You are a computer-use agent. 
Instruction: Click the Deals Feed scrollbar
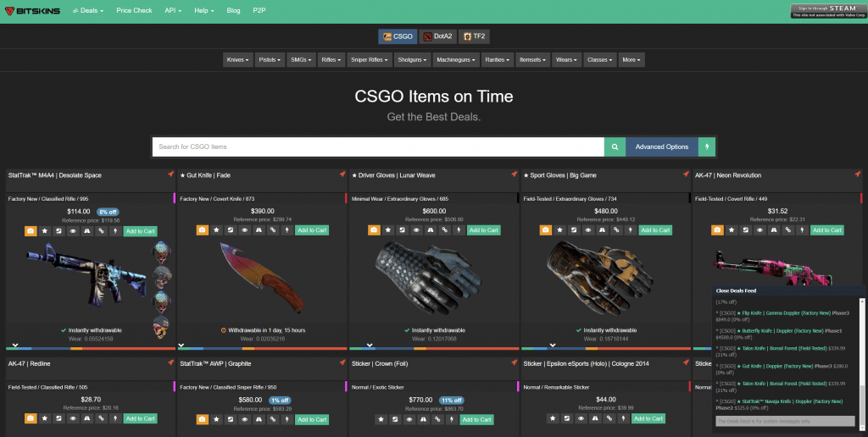click(x=862, y=362)
